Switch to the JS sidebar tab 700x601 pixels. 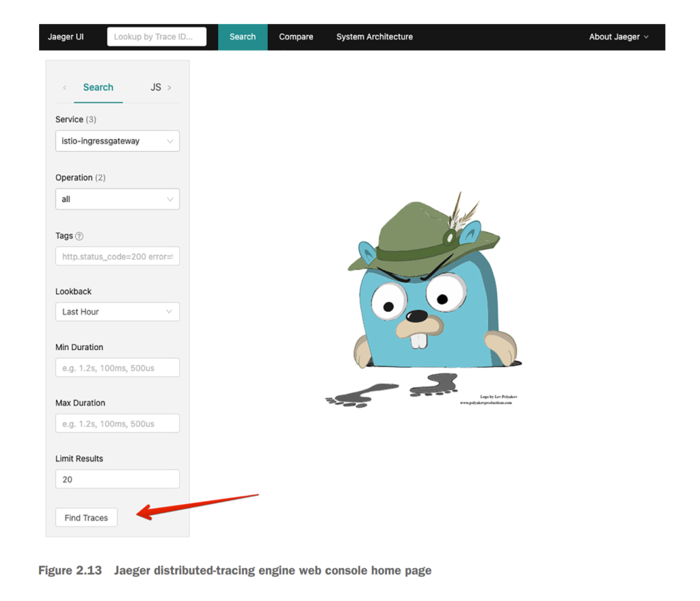point(156,88)
